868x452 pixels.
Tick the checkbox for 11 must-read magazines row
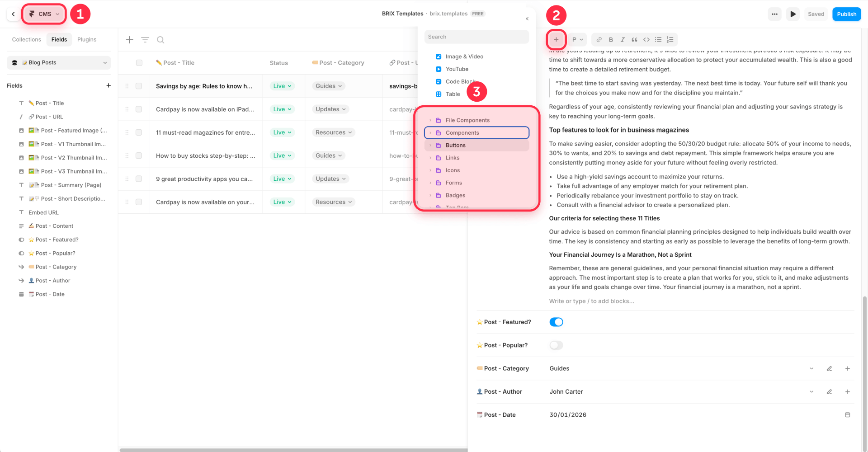[x=139, y=132]
